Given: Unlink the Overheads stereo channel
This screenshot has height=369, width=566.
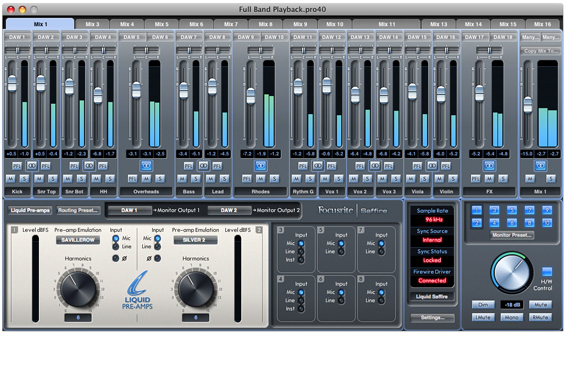Looking at the screenshot, I should coord(146,165).
